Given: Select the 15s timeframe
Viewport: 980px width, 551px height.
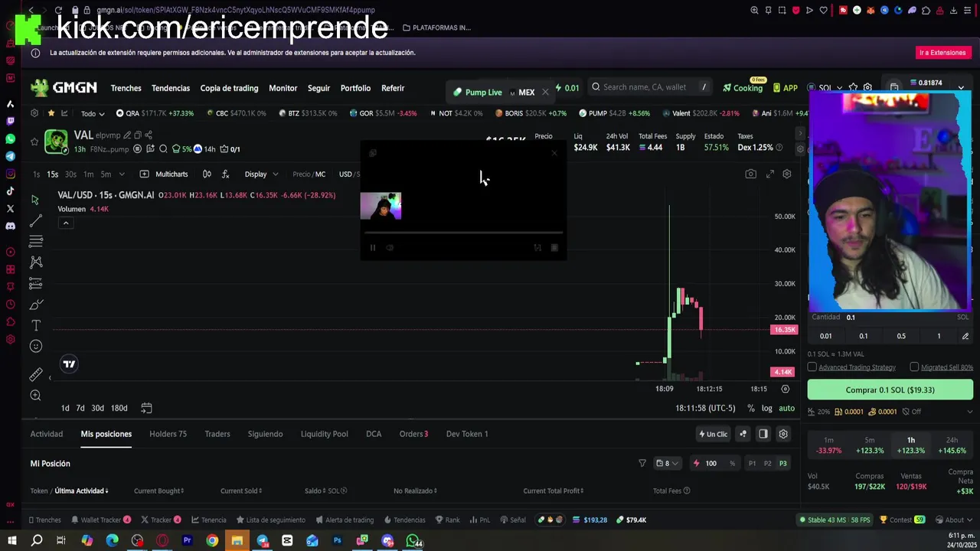Looking at the screenshot, I should 52,174.
